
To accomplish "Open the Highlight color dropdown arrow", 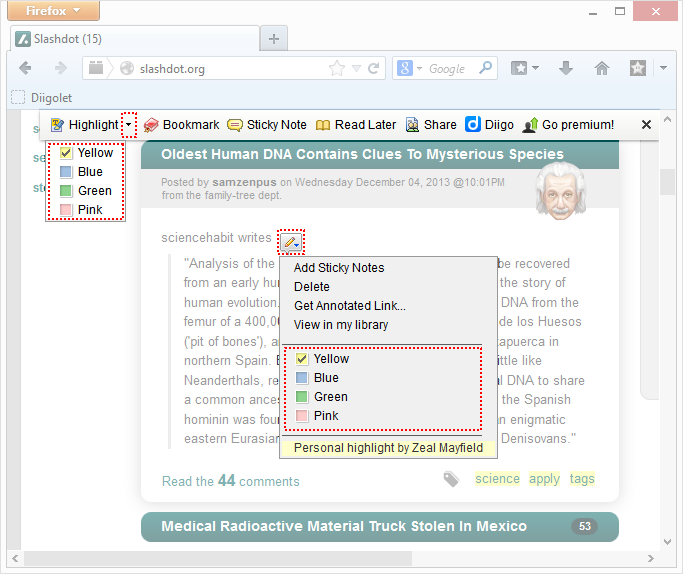I will pos(128,125).
